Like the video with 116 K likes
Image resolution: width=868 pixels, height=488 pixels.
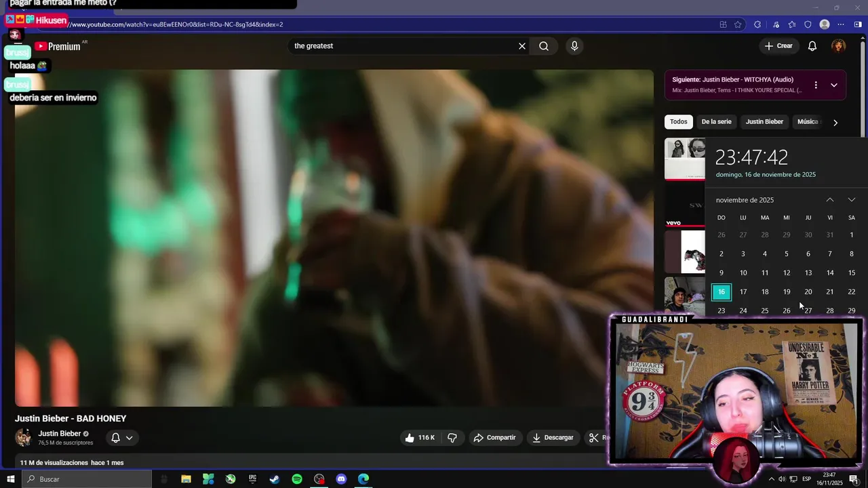click(x=420, y=438)
